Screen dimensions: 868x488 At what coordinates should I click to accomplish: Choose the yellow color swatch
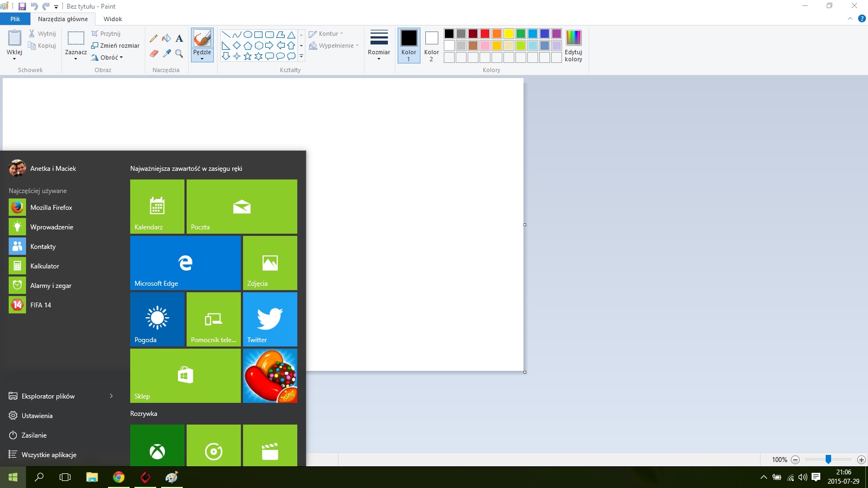pos(509,34)
